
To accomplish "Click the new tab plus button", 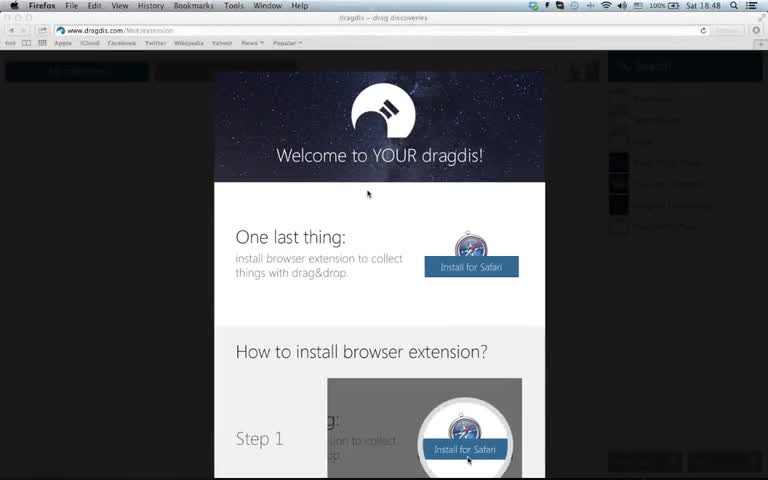I will 760,44.
